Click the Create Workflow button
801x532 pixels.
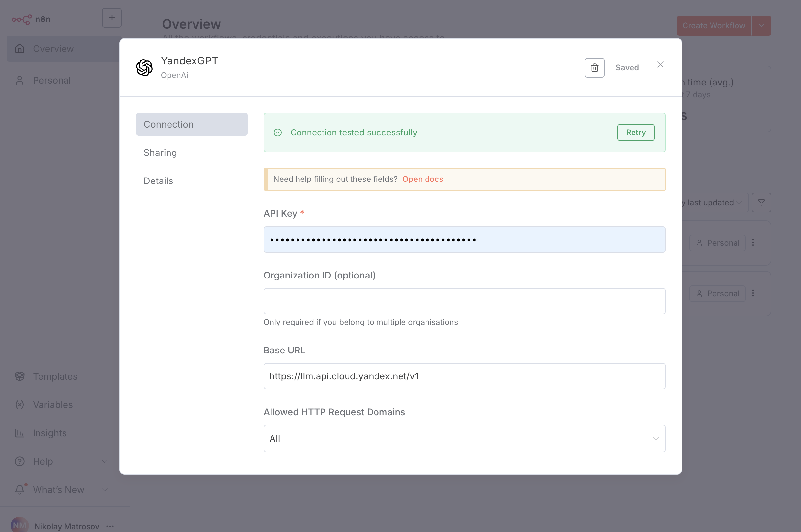coord(714,26)
